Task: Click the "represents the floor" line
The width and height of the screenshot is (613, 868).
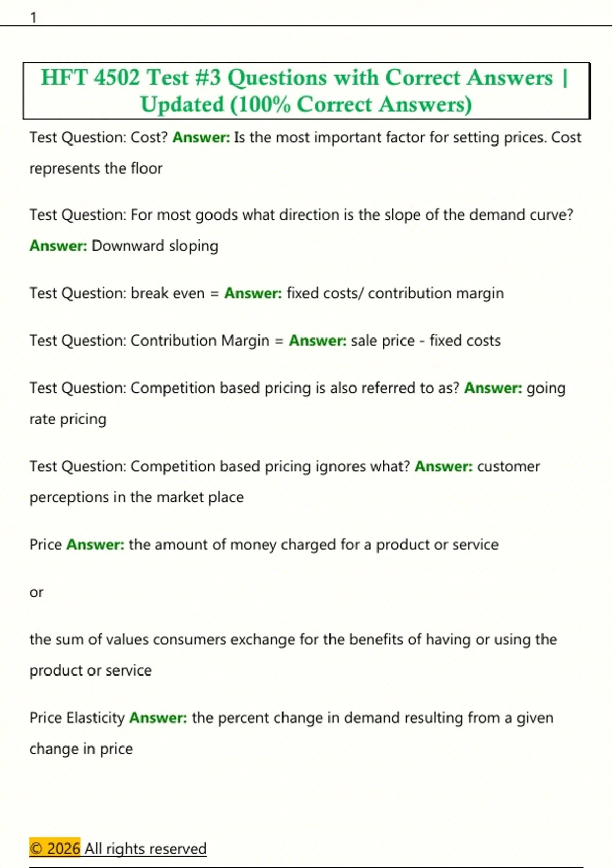Action: coord(96,168)
